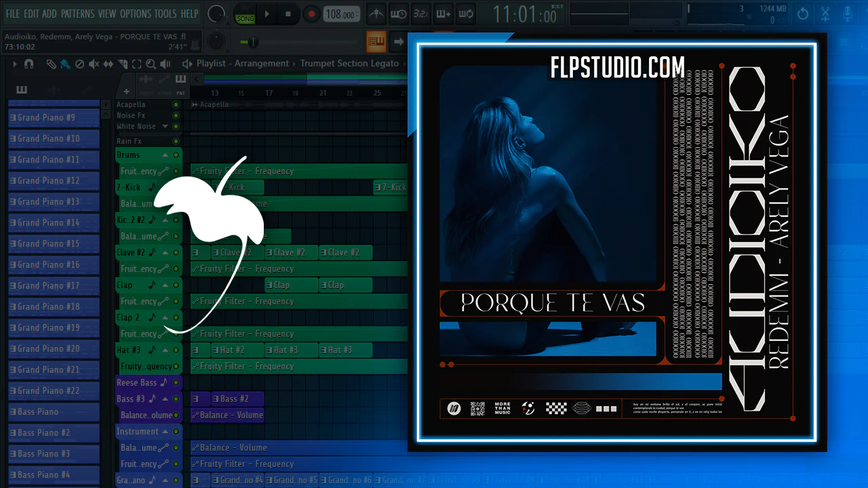This screenshot has width=868, height=488.
Task: Click the metronome icon in top toolbar
Action: click(x=377, y=14)
